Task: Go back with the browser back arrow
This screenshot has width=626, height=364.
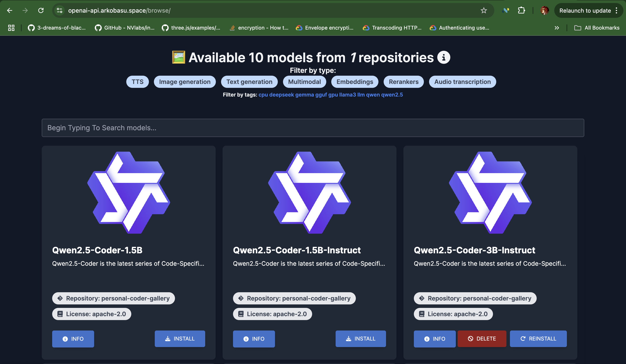Action: click(10, 10)
